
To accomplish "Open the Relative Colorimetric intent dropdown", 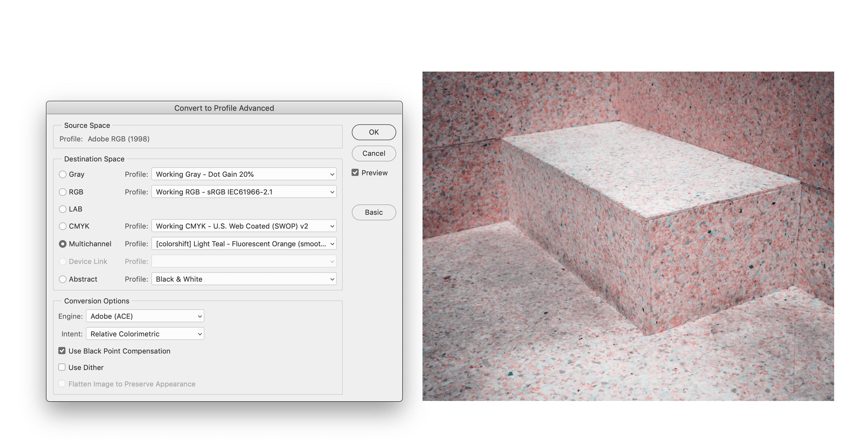I will click(145, 334).
